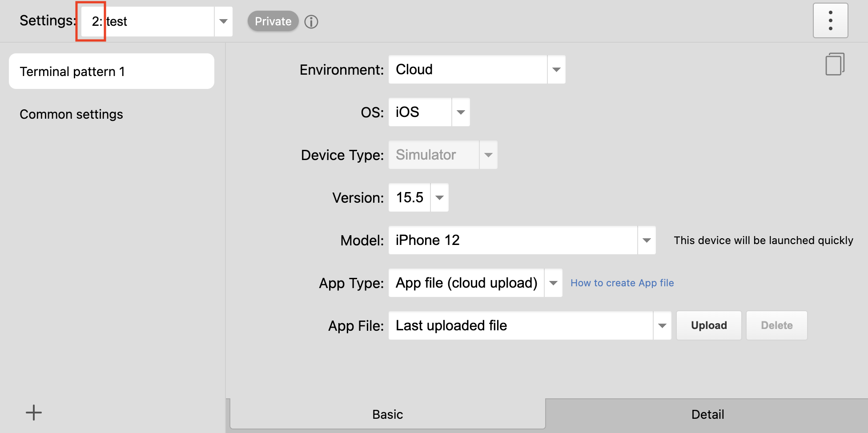Select Common settings in the sidebar
The width and height of the screenshot is (868, 433).
71,114
